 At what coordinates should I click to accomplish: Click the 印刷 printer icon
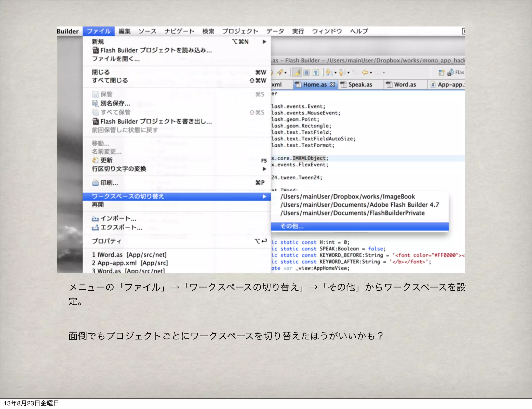95,183
